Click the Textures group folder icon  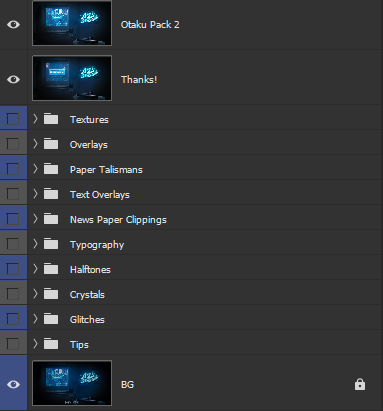tap(51, 119)
